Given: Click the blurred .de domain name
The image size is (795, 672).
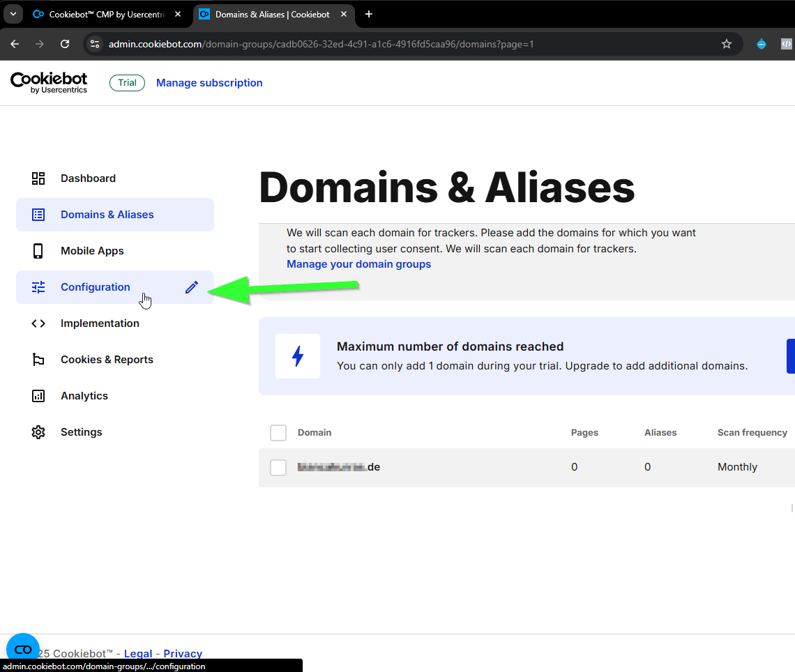Looking at the screenshot, I should 339,467.
